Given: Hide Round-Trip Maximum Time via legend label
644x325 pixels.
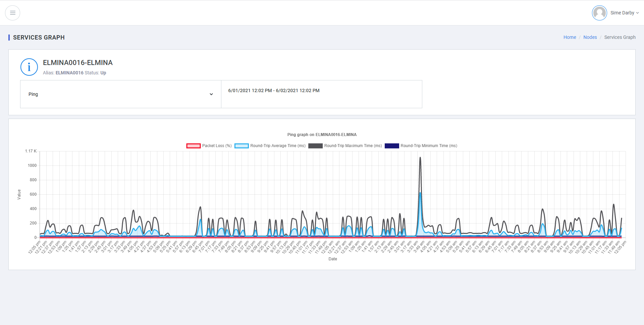Looking at the screenshot, I should coord(353,146).
